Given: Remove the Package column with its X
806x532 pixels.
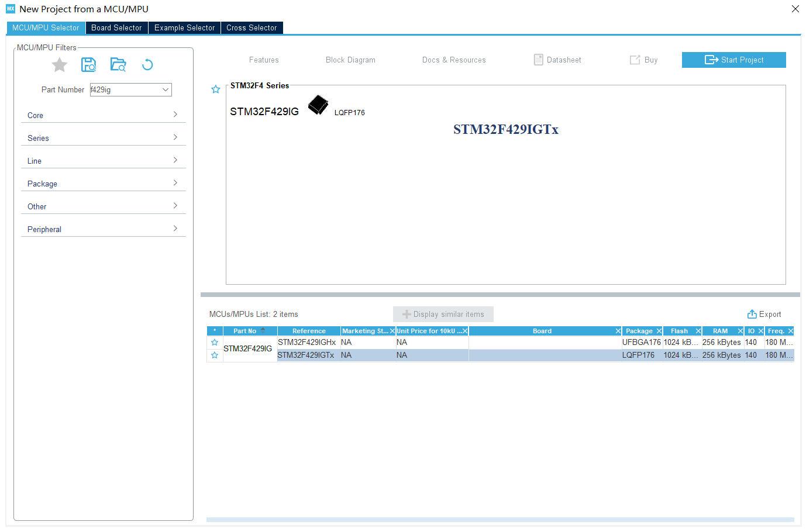Looking at the screenshot, I should 659,331.
